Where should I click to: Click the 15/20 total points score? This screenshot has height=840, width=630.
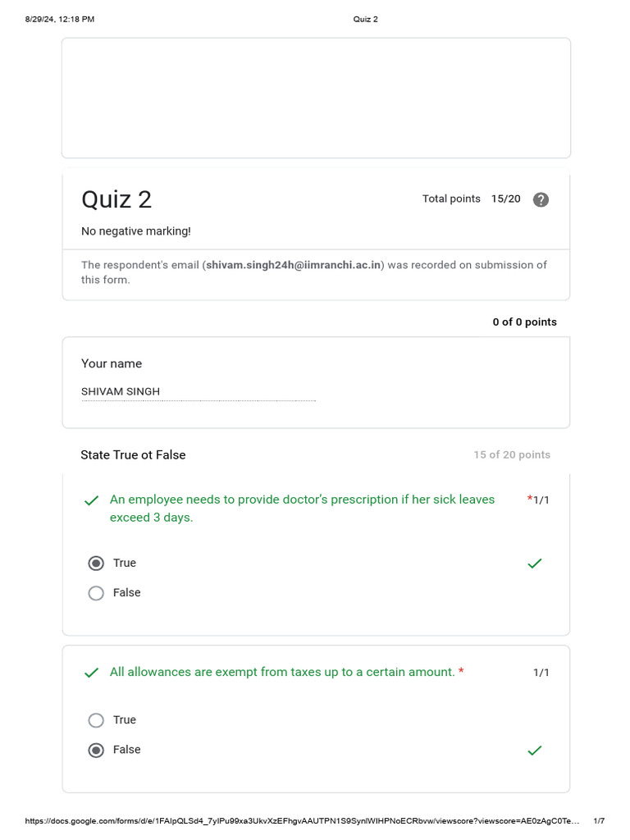[505, 199]
